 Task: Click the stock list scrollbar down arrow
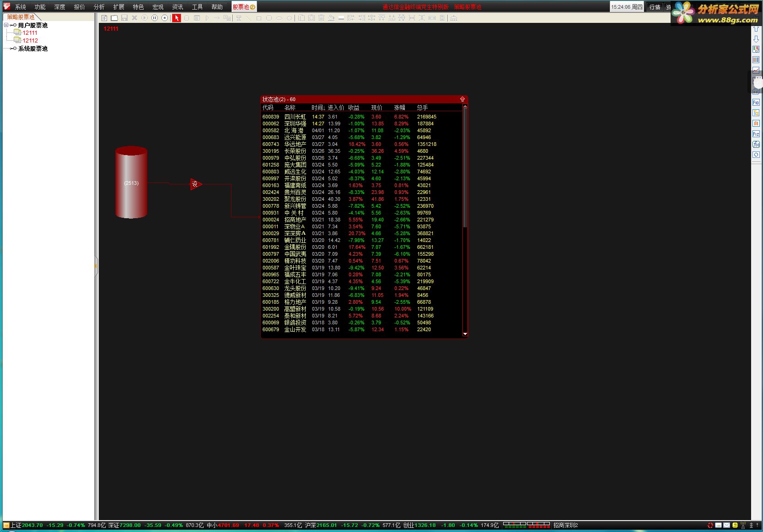[465, 334]
